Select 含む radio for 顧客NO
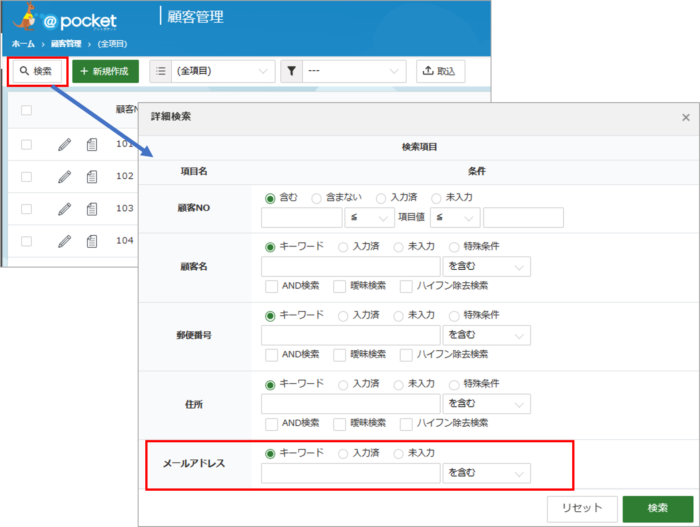 [270, 198]
